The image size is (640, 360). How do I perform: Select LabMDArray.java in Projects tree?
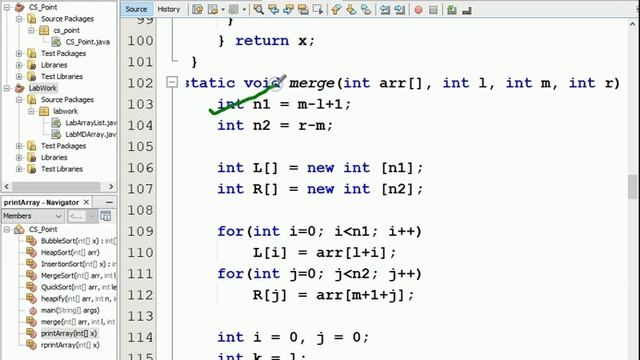(91, 134)
